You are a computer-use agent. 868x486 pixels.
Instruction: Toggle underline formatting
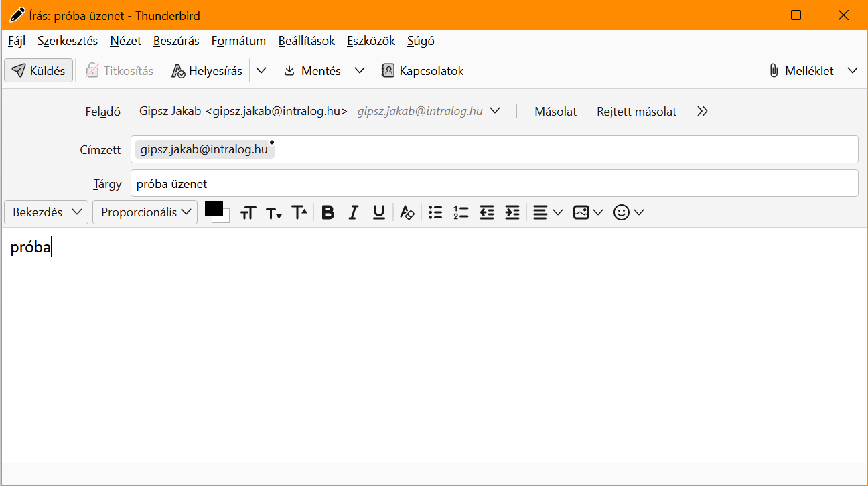[x=379, y=212]
